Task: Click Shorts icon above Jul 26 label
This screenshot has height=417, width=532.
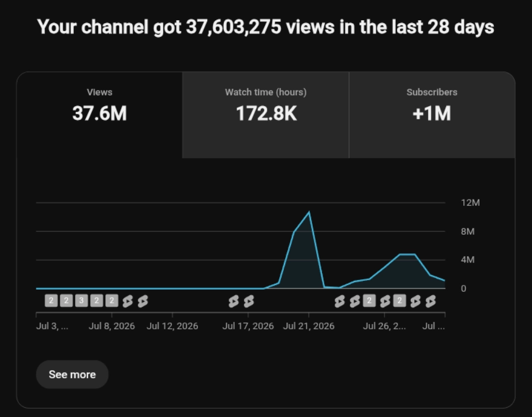Action: point(385,301)
